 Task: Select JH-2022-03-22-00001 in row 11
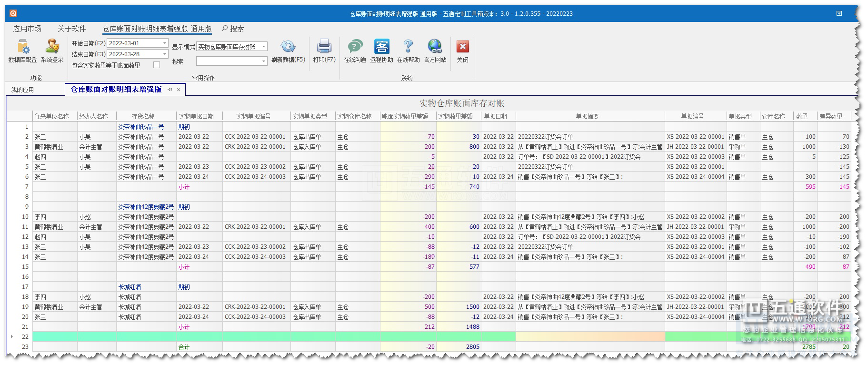coord(696,227)
